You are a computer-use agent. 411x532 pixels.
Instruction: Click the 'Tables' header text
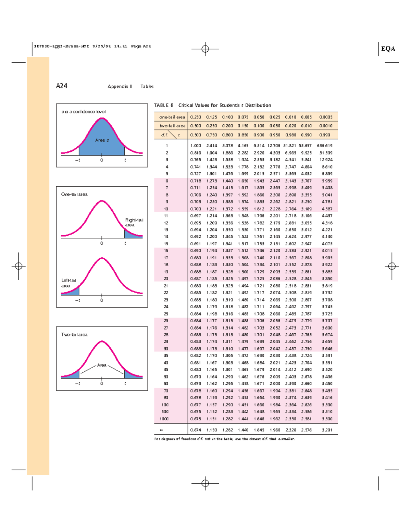tap(147, 87)
